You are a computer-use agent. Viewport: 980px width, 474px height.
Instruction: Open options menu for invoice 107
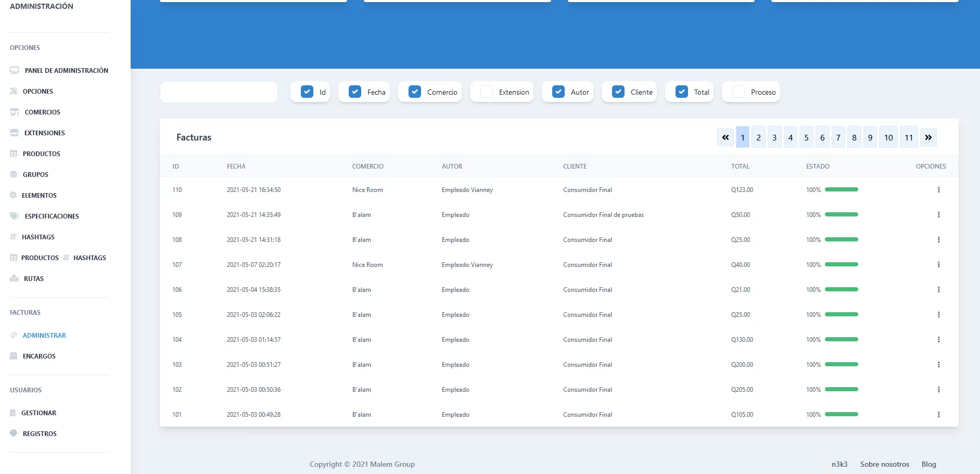pos(938,265)
